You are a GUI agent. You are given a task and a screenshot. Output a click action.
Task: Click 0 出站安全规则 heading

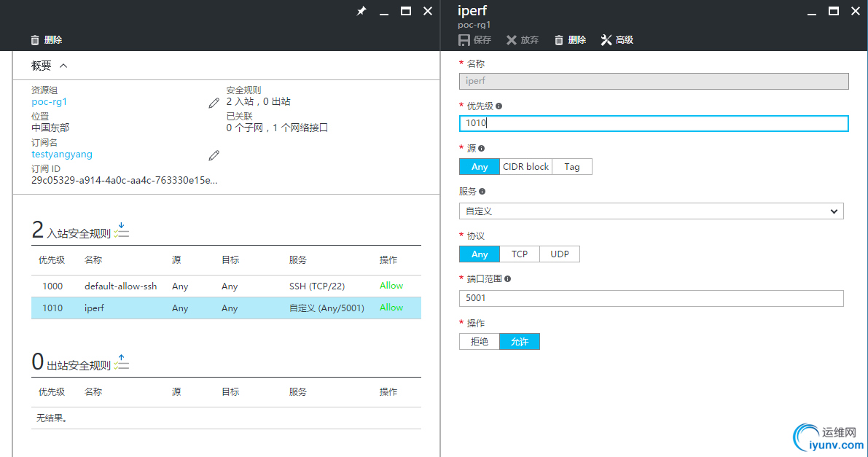(x=71, y=362)
